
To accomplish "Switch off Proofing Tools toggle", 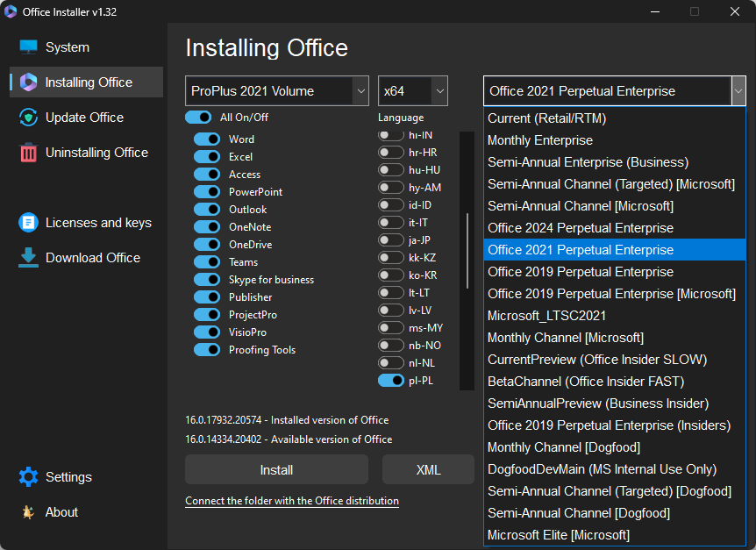I will pos(207,349).
